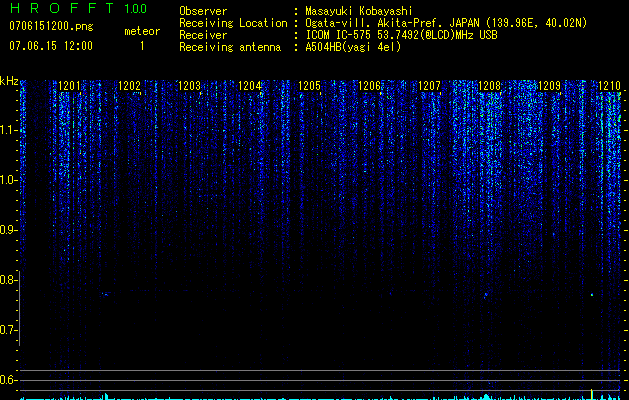Click the 1.0 frequency axis label

(9, 180)
